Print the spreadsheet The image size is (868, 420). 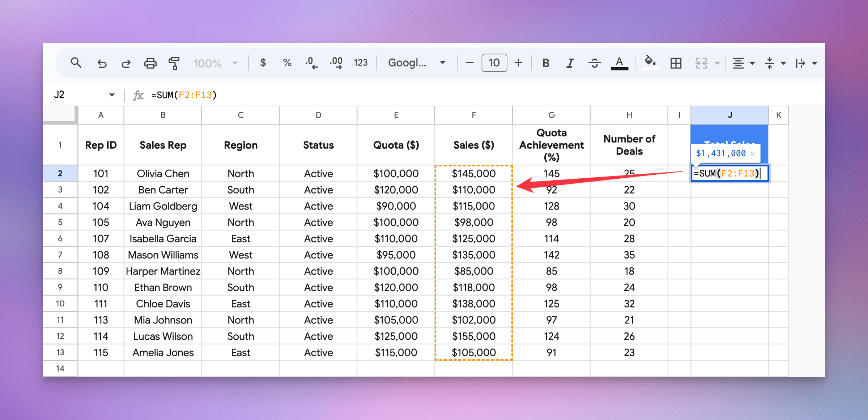150,63
